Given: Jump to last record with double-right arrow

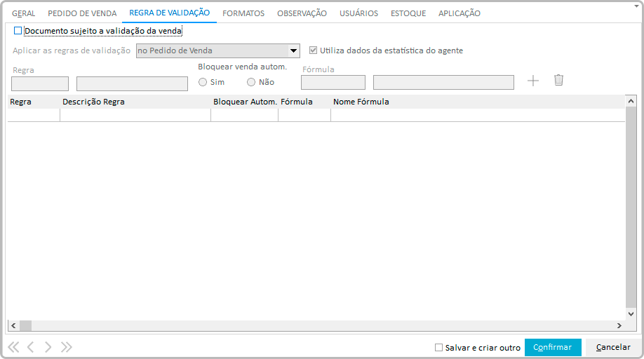Looking at the screenshot, I should pos(66,347).
